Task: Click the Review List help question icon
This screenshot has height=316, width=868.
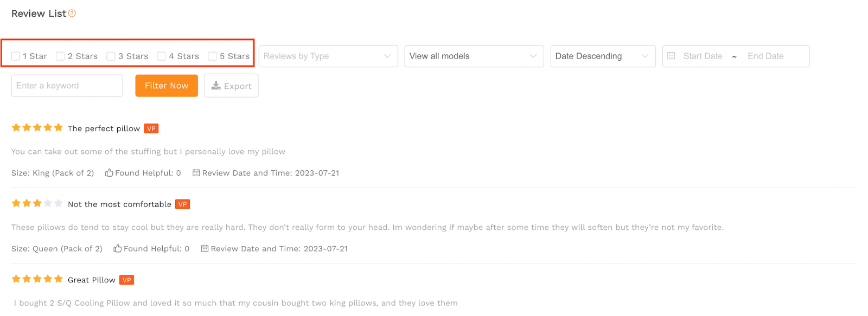Action: pos(72,14)
